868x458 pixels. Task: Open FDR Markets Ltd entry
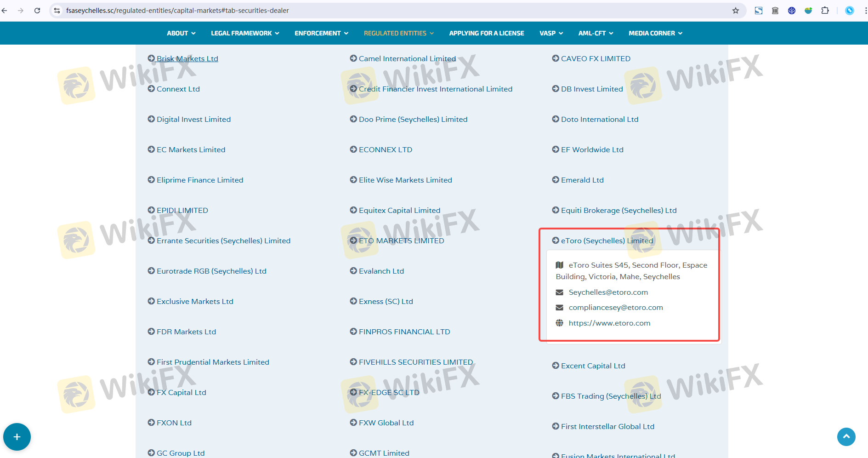click(x=187, y=332)
